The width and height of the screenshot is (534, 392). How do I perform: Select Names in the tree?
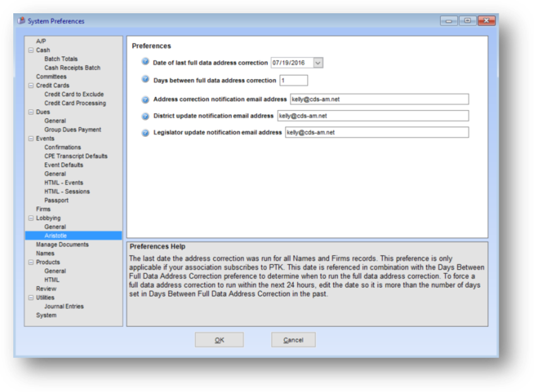point(45,254)
